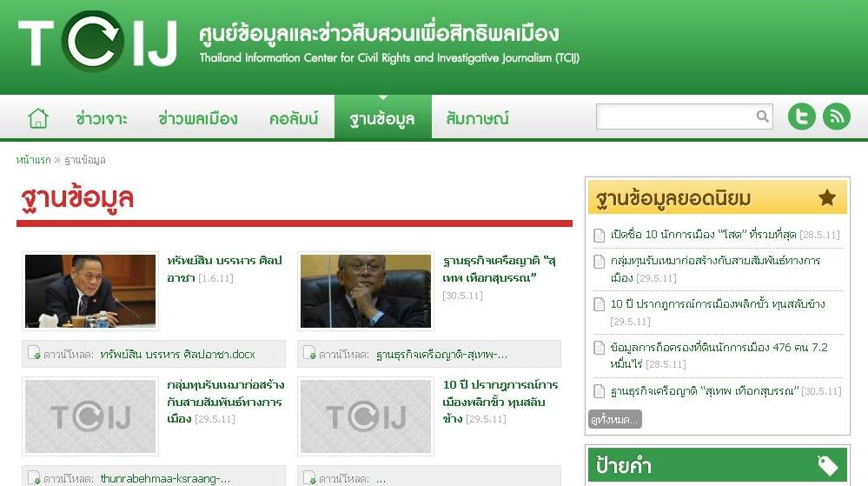Click the tag icon in ป้ายคำ header
The width and height of the screenshot is (868, 486).
point(826,466)
